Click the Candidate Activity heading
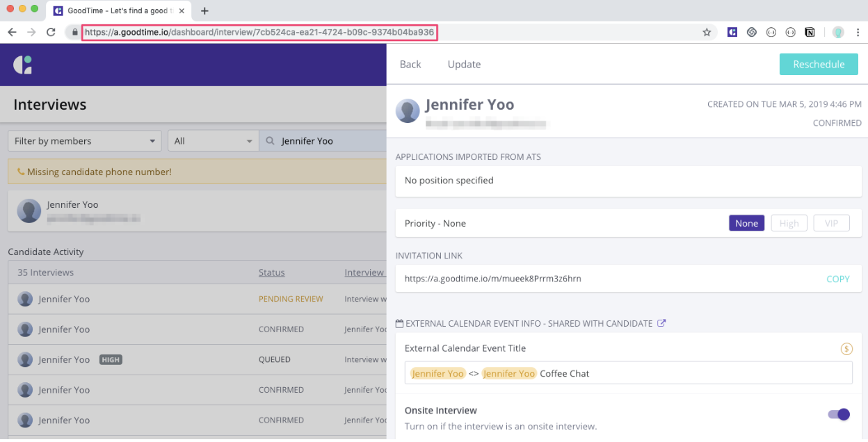The width and height of the screenshot is (868, 442). point(46,252)
